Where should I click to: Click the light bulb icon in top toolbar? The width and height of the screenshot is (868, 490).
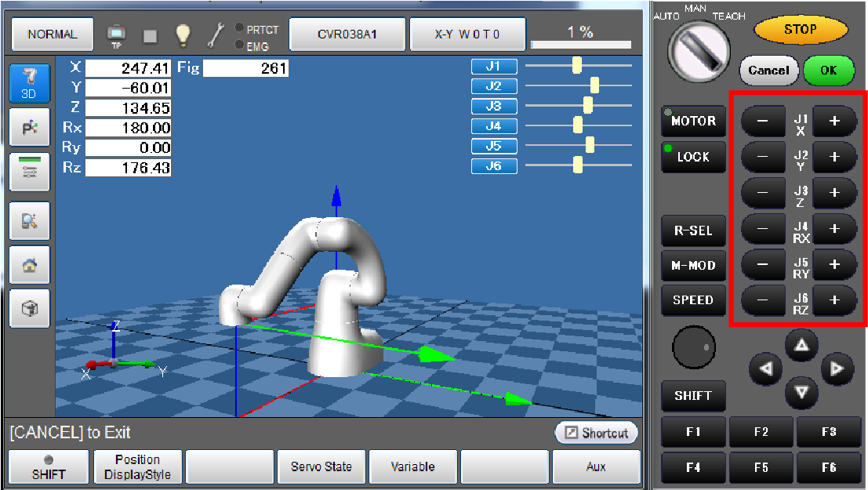(183, 34)
